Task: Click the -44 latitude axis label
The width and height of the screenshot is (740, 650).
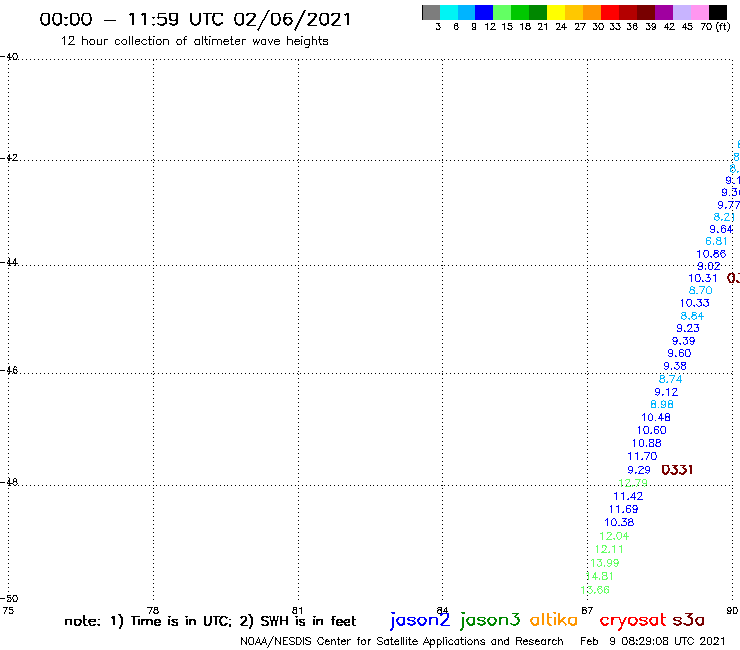Action: click(x=9, y=262)
